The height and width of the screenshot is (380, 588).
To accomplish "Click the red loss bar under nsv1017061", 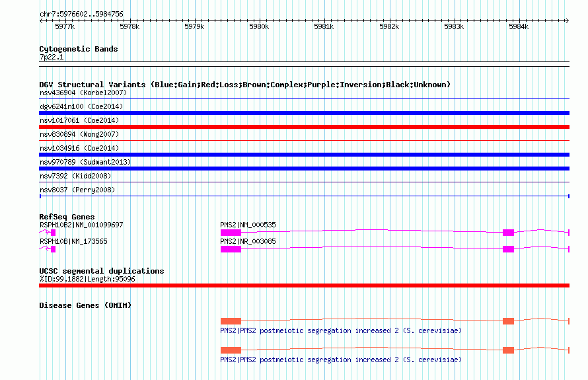I will click(304, 127).
